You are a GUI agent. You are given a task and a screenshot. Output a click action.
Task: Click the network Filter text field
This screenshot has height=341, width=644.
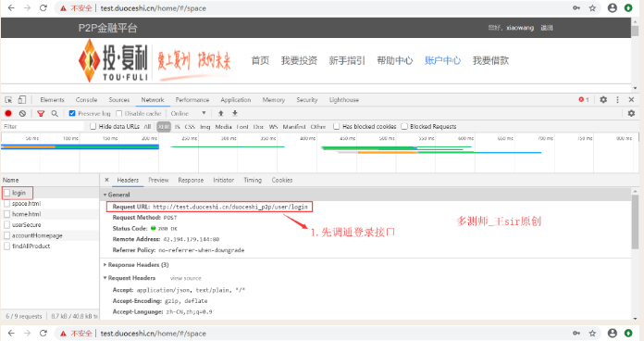[x=43, y=126]
